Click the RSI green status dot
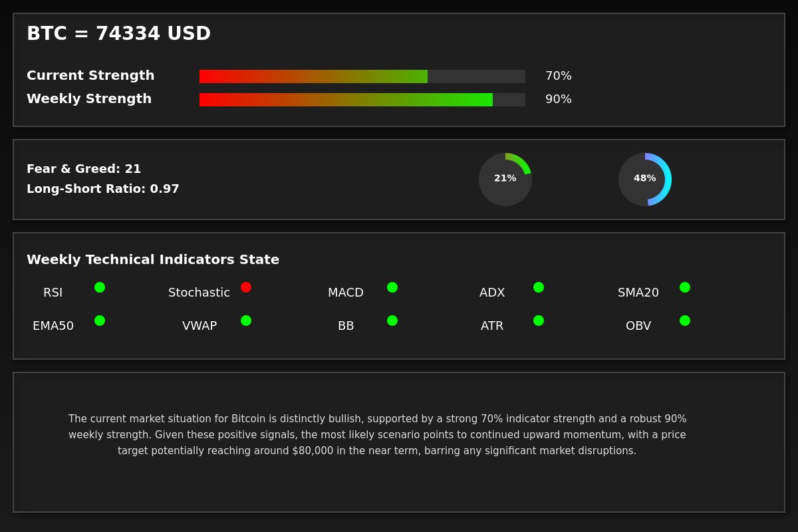This screenshot has height=532, width=798. coord(100,287)
